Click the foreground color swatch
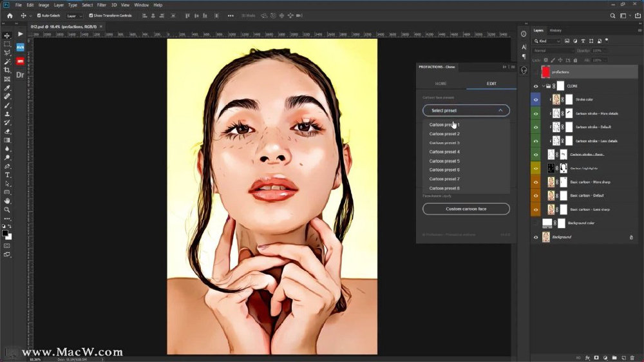The height and width of the screenshot is (362, 644). (x=5, y=233)
